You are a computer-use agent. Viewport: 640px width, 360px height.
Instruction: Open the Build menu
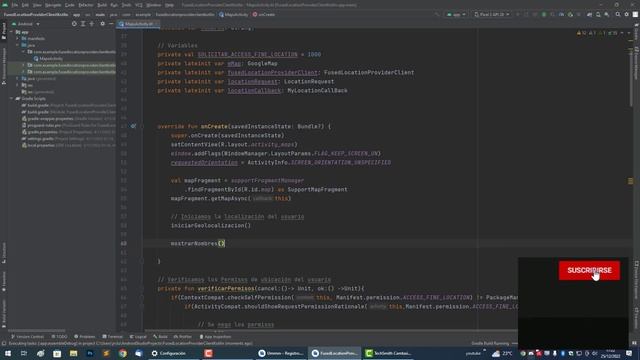point(102,5)
